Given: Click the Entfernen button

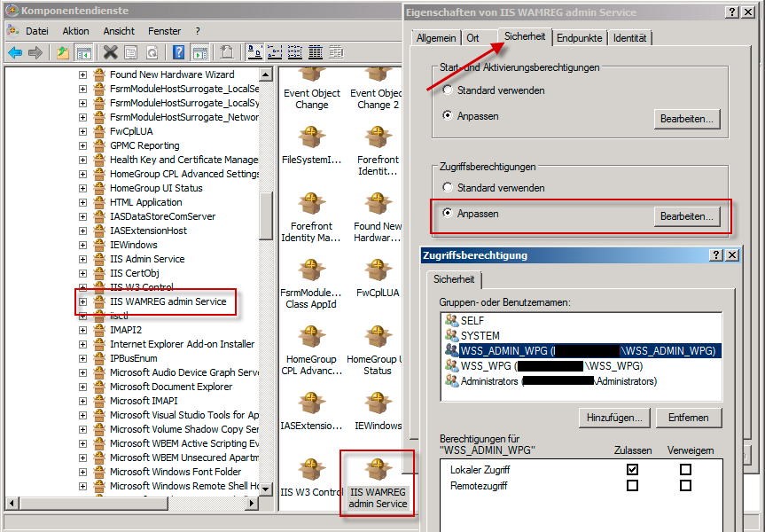Looking at the screenshot, I should point(689,418).
